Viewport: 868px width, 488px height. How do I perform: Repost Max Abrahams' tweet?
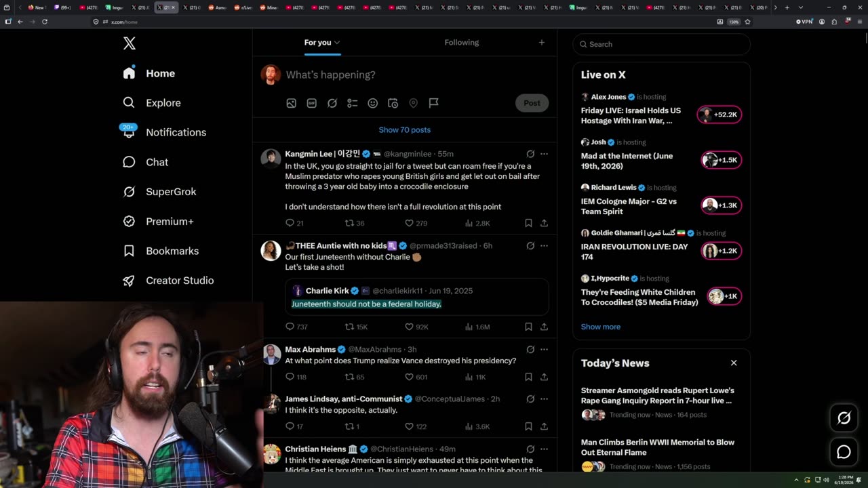pos(349,377)
